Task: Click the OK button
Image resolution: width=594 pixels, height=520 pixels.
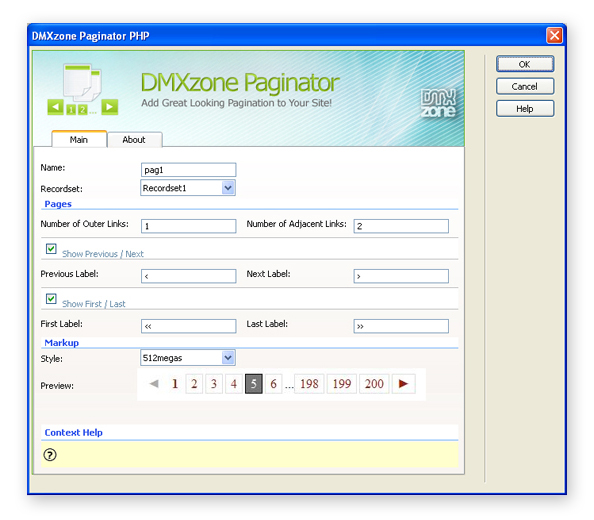Action: pos(525,64)
